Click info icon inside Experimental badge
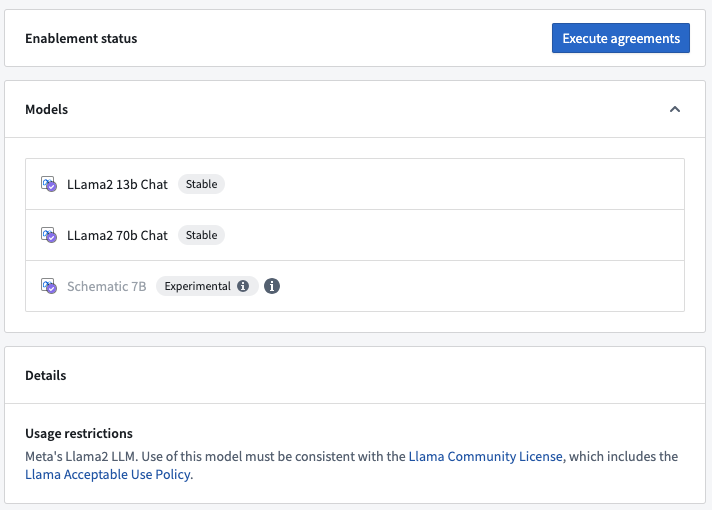Viewport: 712px width, 510px height. (x=243, y=286)
